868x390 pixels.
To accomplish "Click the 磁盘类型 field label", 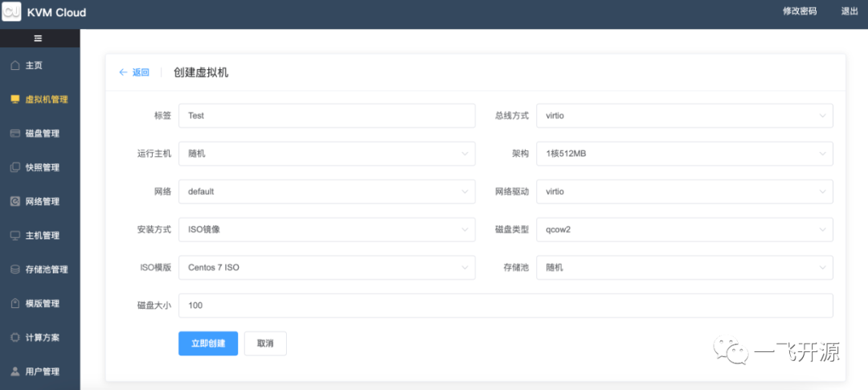I will pyautogui.click(x=512, y=229).
